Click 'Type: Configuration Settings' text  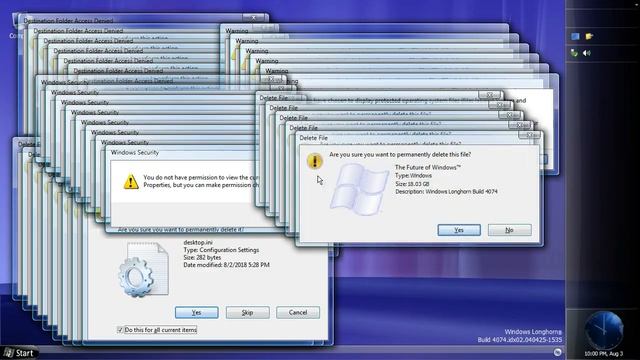coord(221,250)
